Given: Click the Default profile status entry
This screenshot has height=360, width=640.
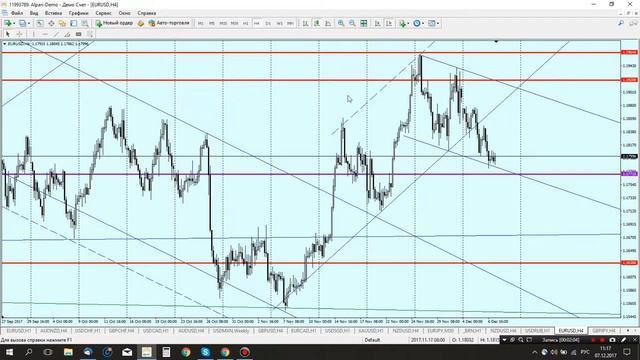Looking at the screenshot, I should tap(372, 340).
